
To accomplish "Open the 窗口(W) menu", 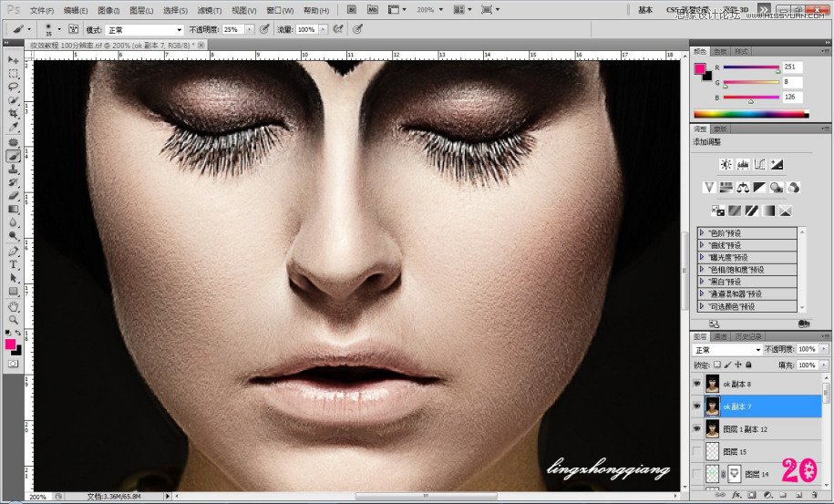I will 280,10.
